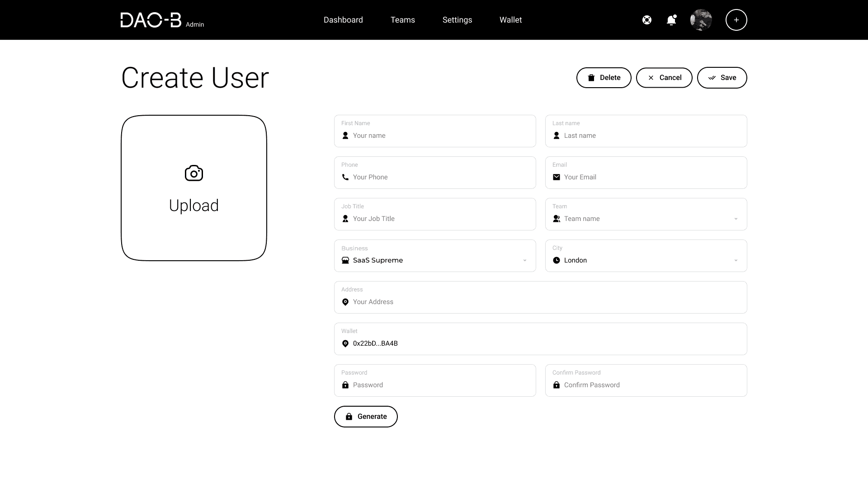Focus the Your name input
The height and width of the screenshot is (488, 868).
(x=435, y=131)
